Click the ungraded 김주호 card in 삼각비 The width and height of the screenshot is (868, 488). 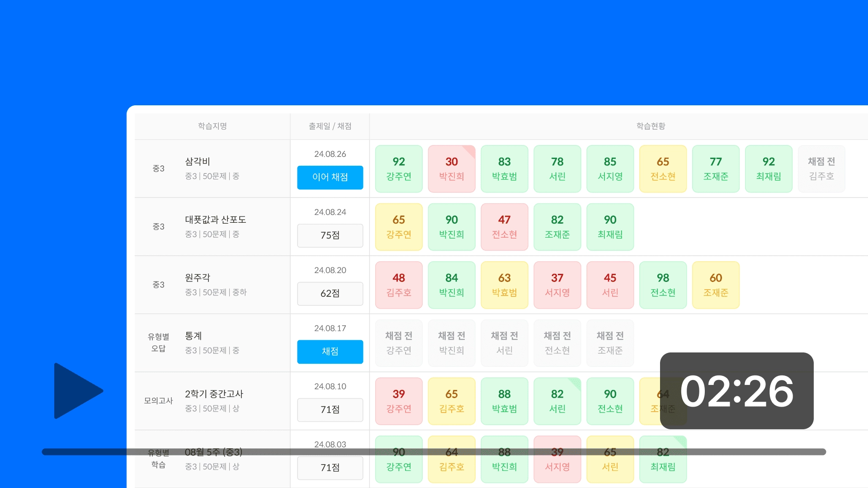point(821,169)
